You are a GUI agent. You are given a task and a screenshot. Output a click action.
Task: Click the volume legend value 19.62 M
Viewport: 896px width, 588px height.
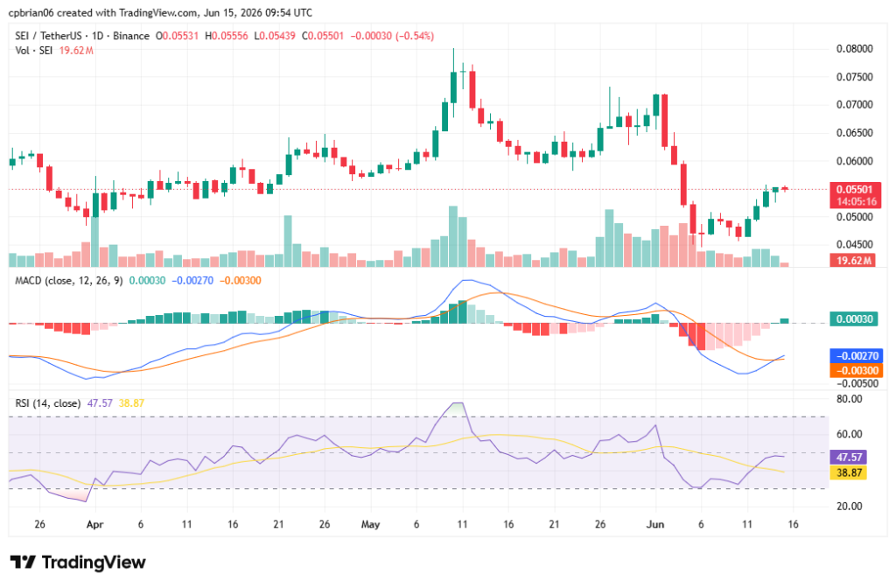(x=77, y=51)
